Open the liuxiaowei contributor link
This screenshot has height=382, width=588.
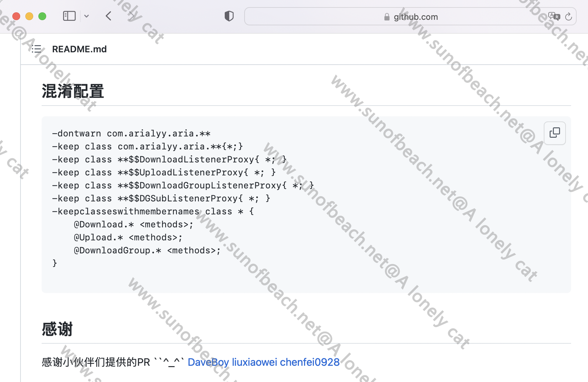click(255, 362)
